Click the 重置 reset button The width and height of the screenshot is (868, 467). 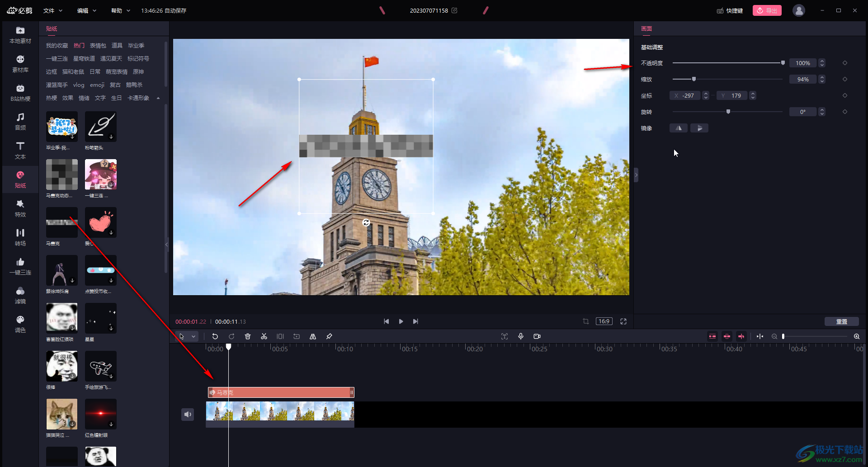[x=842, y=321]
